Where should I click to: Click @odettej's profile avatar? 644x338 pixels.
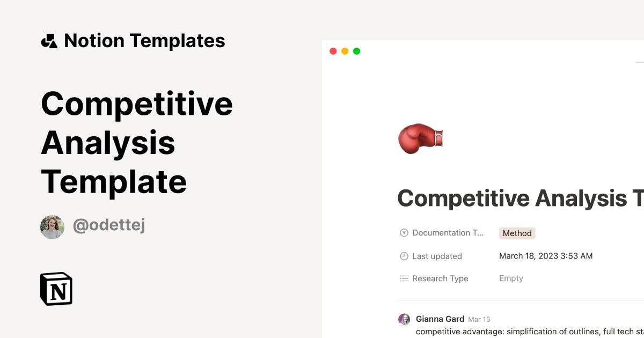point(52,226)
